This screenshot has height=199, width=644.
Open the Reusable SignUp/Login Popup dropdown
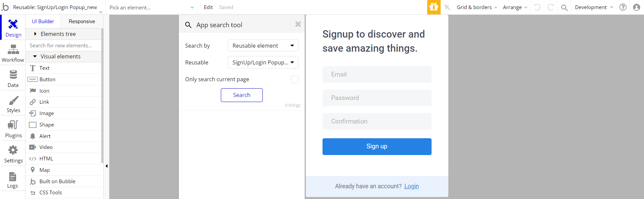point(263,62)
